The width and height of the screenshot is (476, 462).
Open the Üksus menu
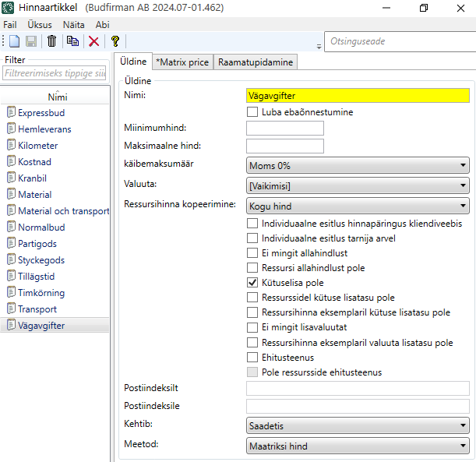click(x=39, y=24)
